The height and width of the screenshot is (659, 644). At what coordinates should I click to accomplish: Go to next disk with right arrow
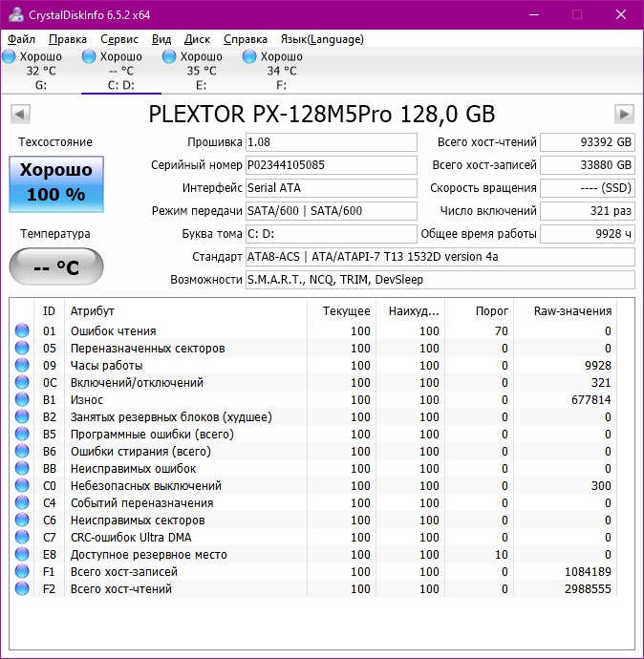[624, 114]
